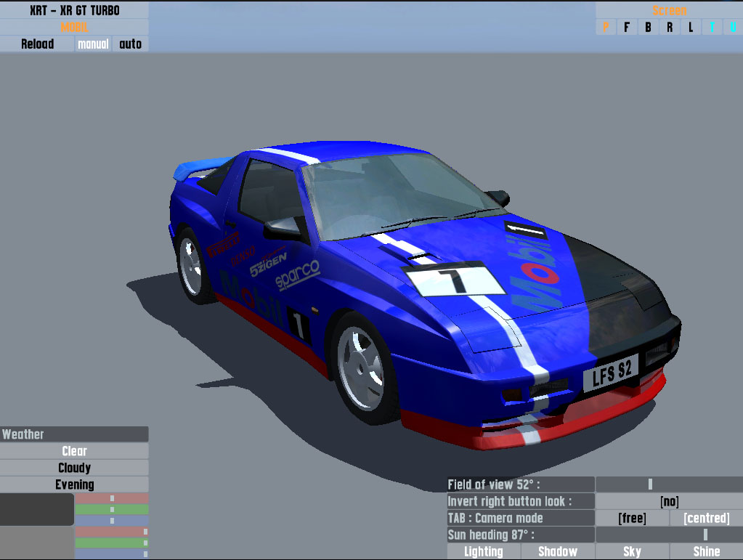Toggle Invert right button look [no]
Image resolution: width=743 pixels, height=560 pixels.
669,501
